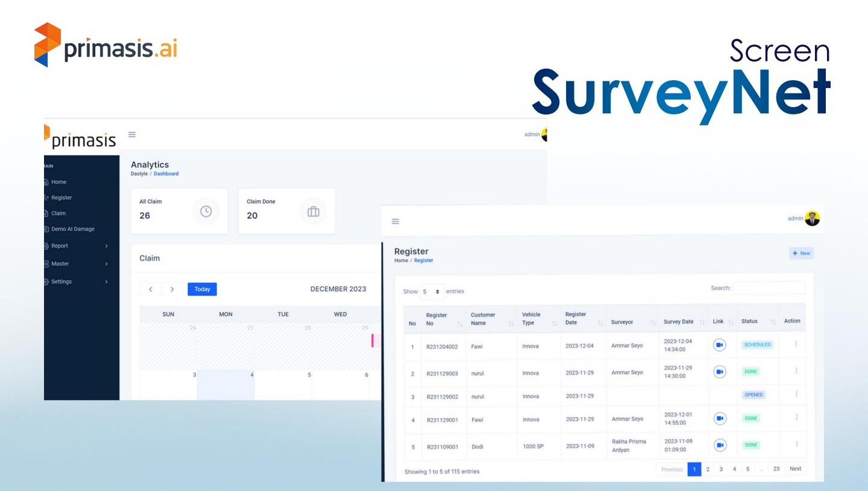Open video link for R231129003
This screenshot has width=868, height=491.
720,372
